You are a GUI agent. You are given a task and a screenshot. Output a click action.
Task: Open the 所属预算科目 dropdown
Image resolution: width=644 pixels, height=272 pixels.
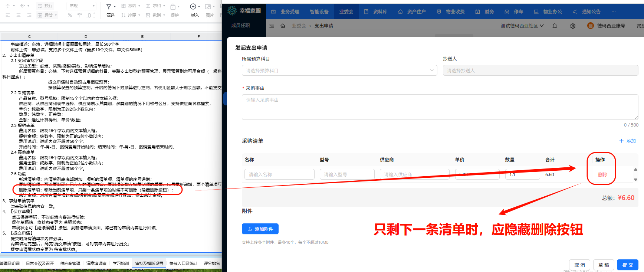339,71
